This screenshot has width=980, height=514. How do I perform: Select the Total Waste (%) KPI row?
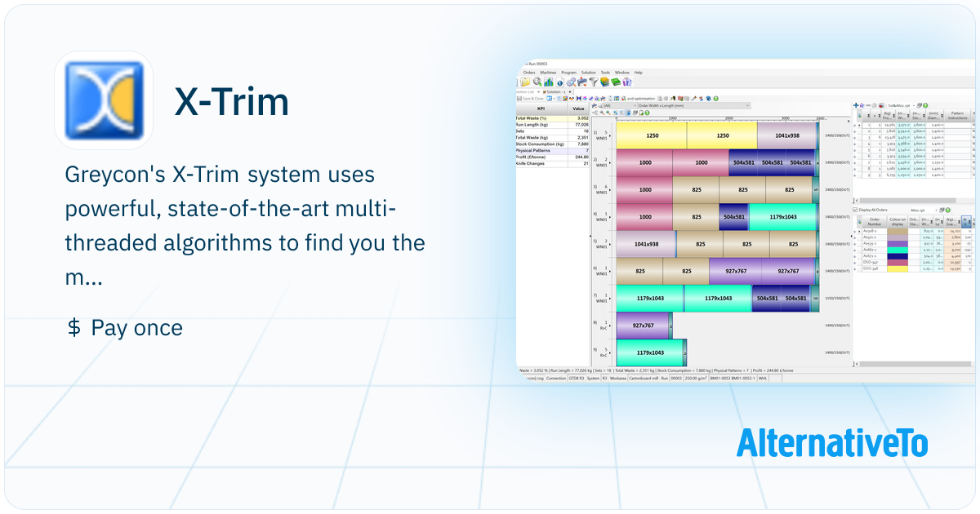(x=552, y=118)
